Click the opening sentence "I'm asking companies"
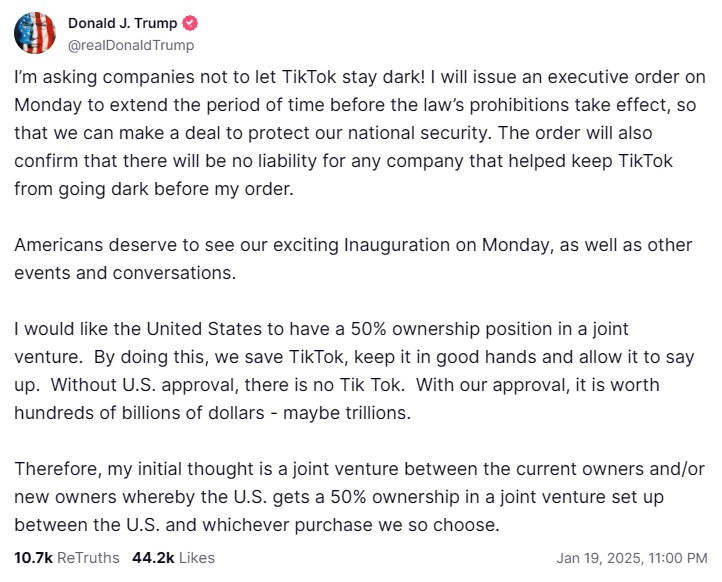The height and width of the screenshot is (582, 722). [220, 77]
